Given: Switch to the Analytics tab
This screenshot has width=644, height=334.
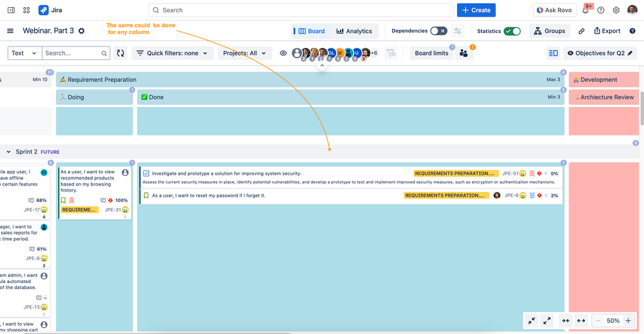Looking at the screenshot, I should 354,31.
